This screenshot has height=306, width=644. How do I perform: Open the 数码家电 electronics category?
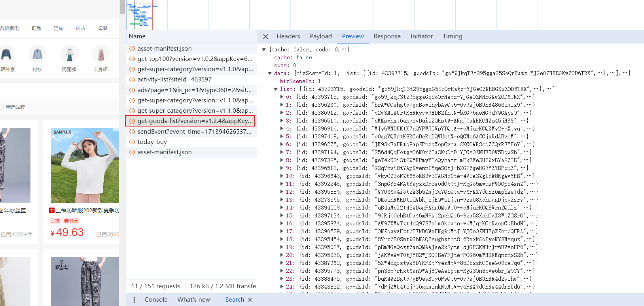pyautogui.click(x=9, y=28)
